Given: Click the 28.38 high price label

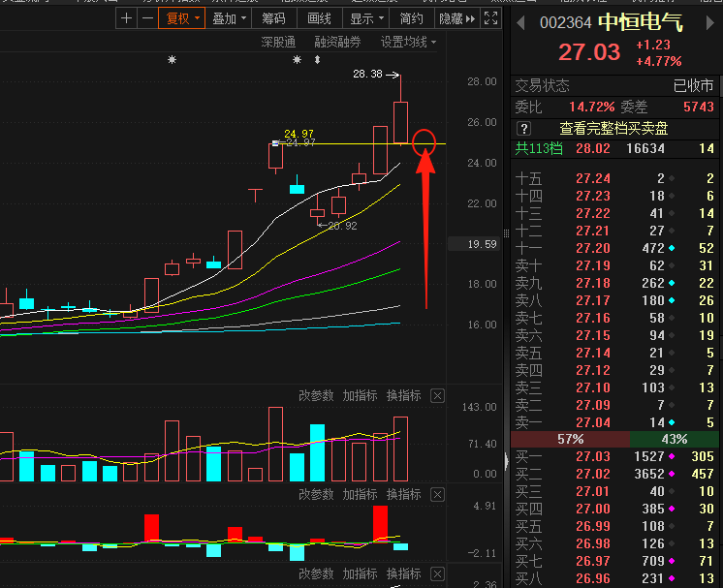Looking at the screenshot, I should pos(367,74).
